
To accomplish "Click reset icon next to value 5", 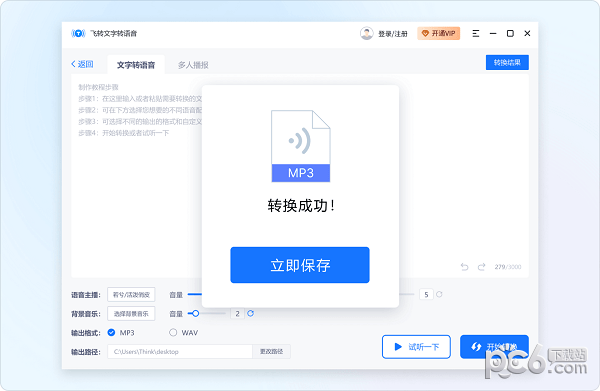I will (439, 294).
